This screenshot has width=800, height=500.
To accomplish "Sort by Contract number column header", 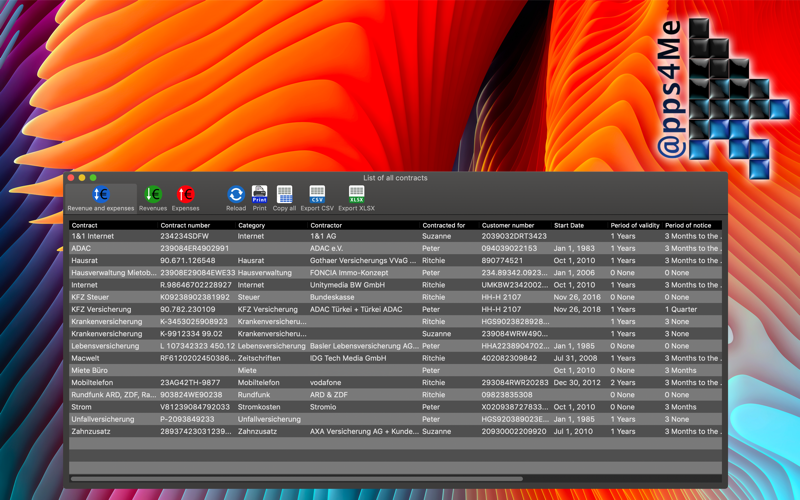I will coord(196,225).
